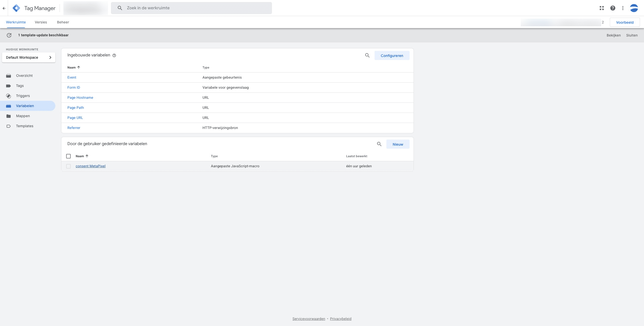This screenshot has width=644, height=326.
Task: Open the Mappen section in the sidebar
Action: point(23,116)
